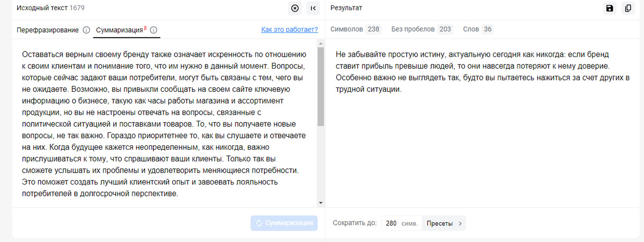Viewport: 644px width, 242px height.
Task: Click the Символов 238 counter
Action: click(355, 29)
